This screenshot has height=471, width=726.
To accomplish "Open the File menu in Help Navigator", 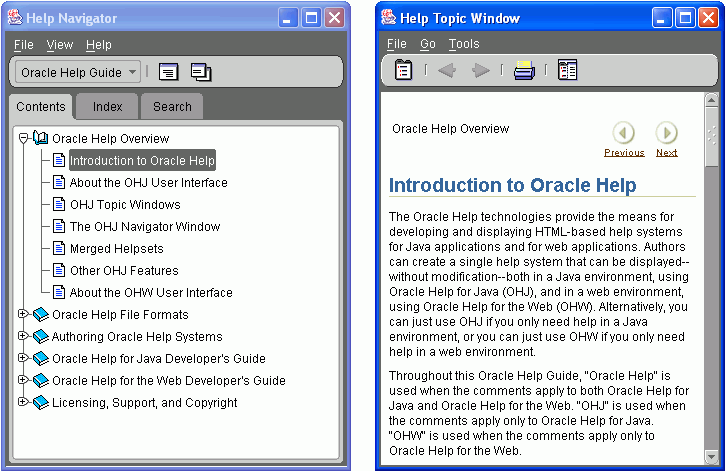I will point(24,45).
